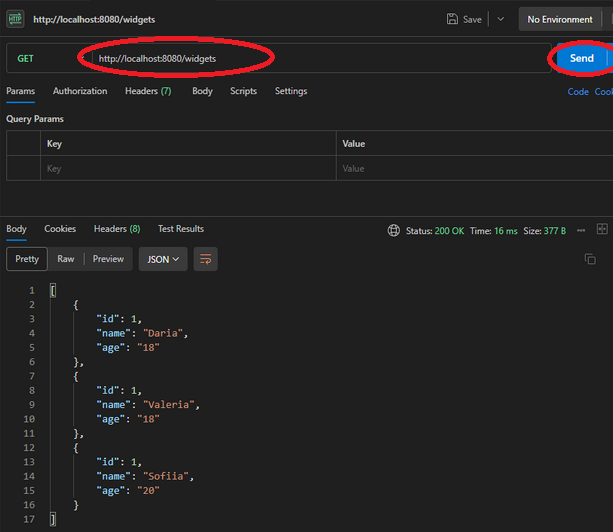613x532 pixels.
Task: Click the Code link
Action: point(578,92)
